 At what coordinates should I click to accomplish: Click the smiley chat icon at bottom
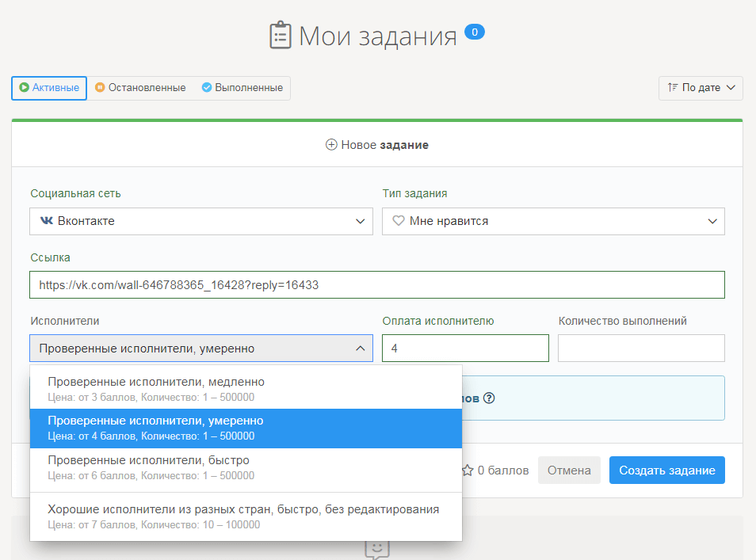[377, 549]
